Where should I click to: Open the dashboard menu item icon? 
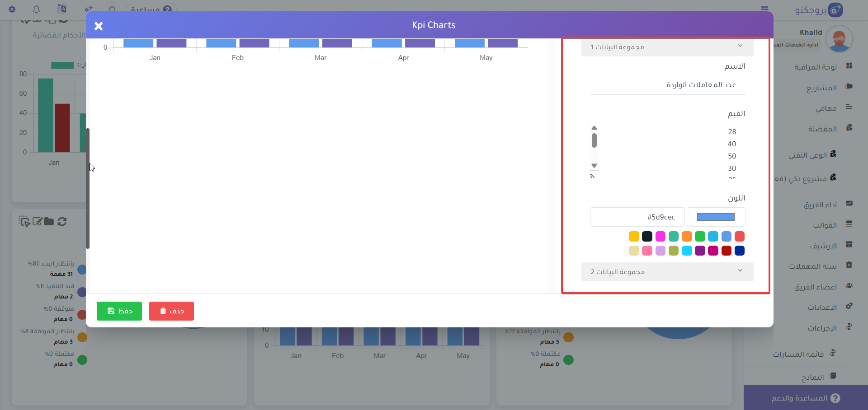tap(849, 66)
